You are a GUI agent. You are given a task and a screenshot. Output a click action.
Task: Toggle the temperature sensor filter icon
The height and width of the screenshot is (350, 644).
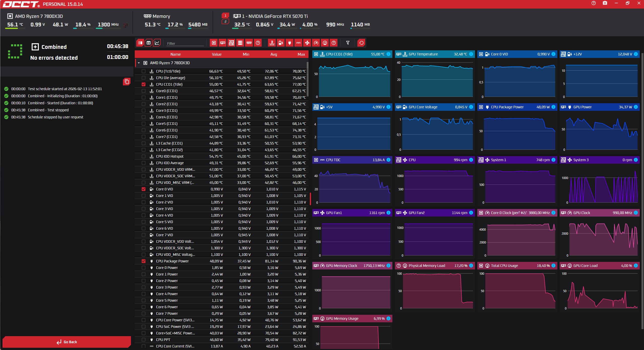272,43
